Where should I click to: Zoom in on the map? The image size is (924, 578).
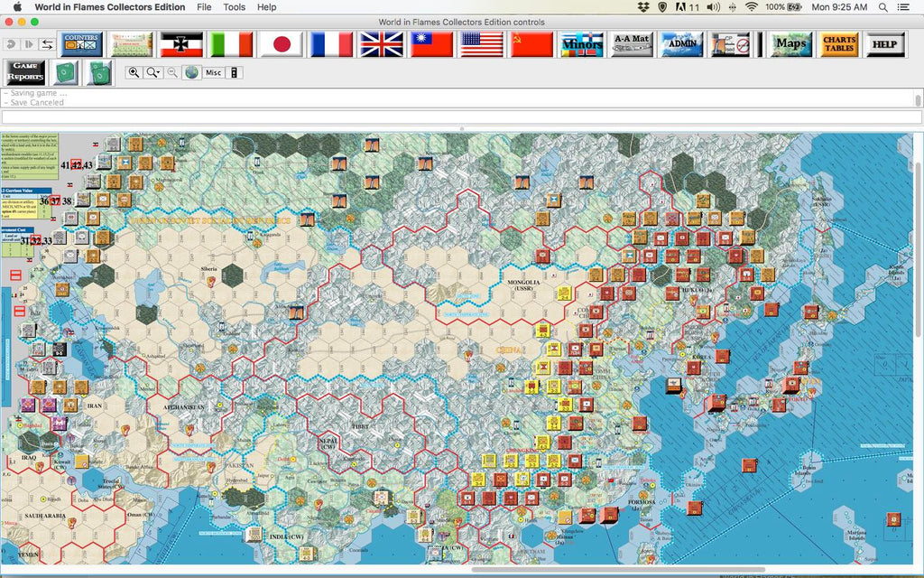pos(134,72)
